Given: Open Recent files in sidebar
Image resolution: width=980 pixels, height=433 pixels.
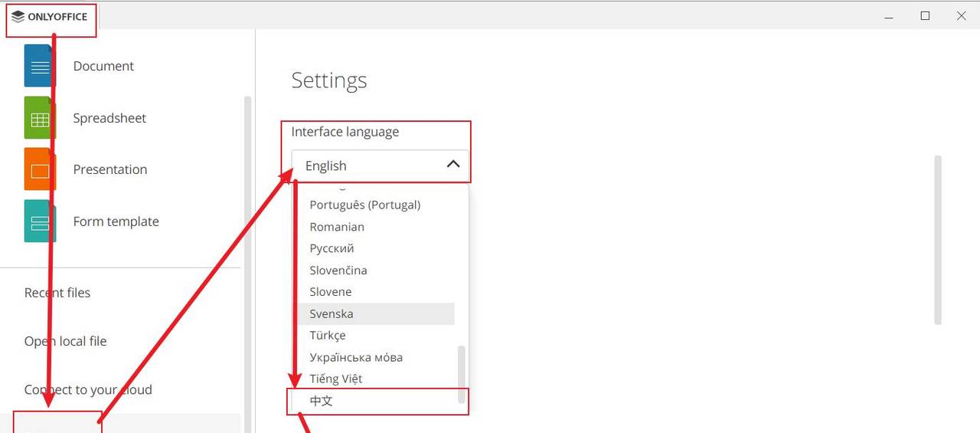Looking at the screenshot, I should [57, 293].
